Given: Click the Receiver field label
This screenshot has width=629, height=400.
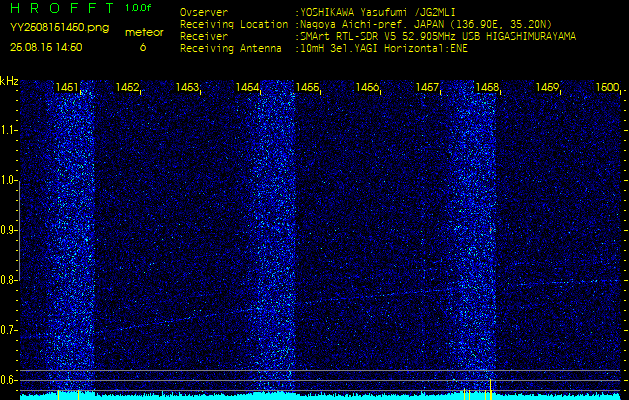Looking at the screenshot, I should pos(204,37).
